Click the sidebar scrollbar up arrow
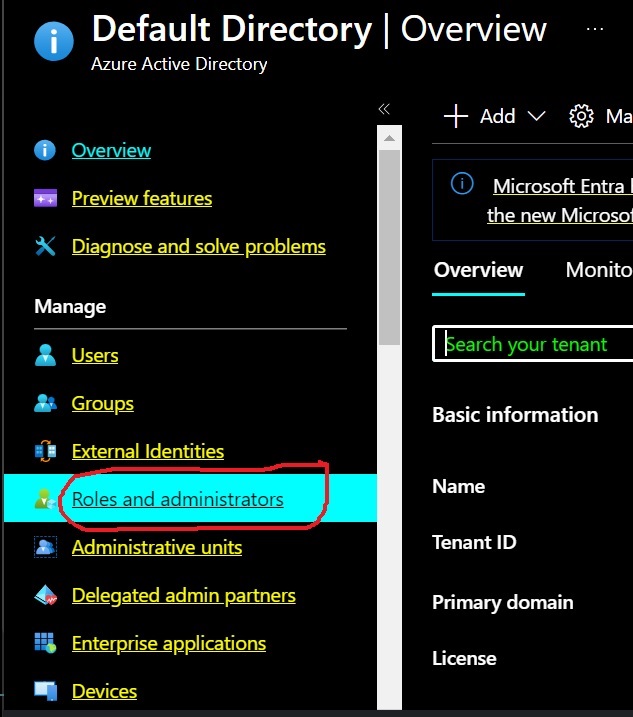The width and height of the screenshot is (633, 717). tap(389, 138)
